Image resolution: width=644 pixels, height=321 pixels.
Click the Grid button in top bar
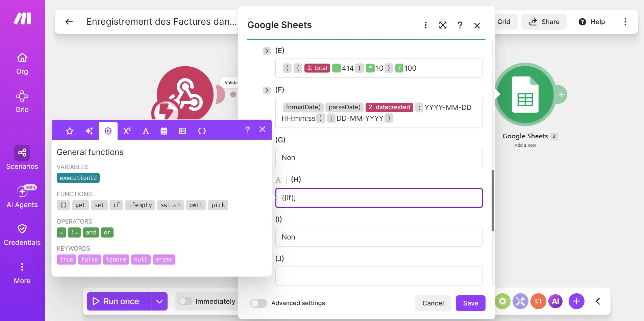tap(504, 22)
